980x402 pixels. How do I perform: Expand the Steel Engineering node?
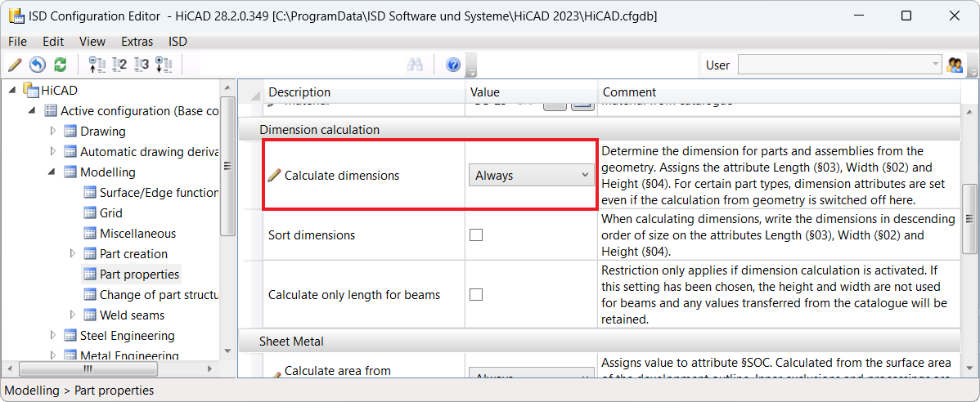(x=52, y=335)
